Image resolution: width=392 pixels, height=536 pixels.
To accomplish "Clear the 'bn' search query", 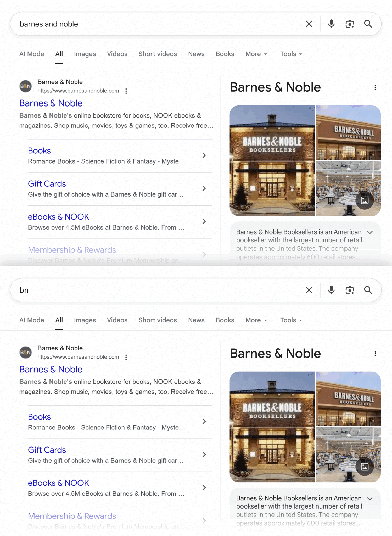I will click(x=309, y=290).
